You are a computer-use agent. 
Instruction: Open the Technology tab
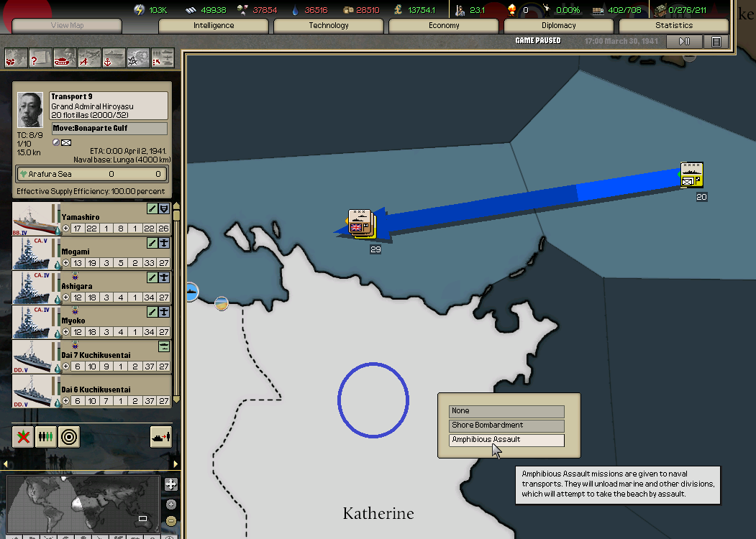pyautogui.click(x=329, y=26)
